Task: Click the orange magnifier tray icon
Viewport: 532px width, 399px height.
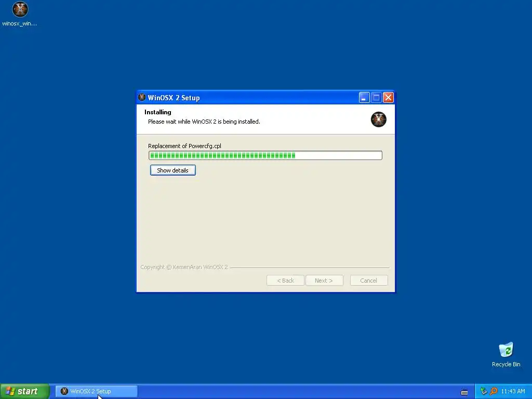Action: 494,391
